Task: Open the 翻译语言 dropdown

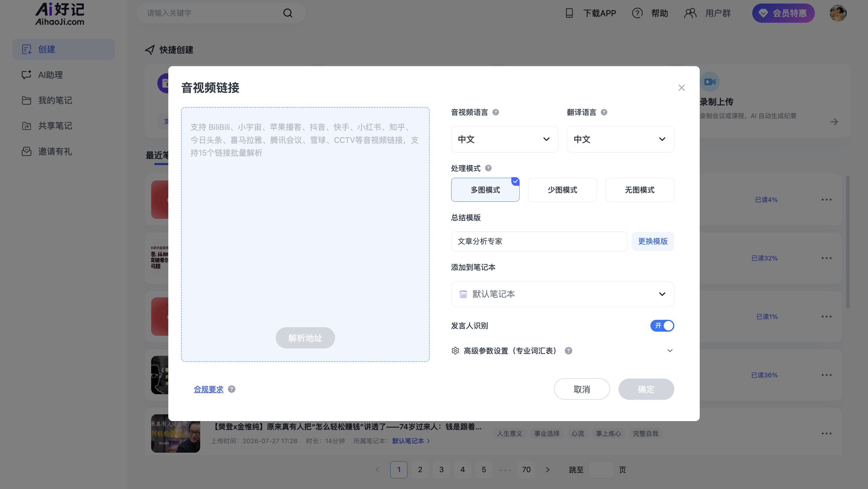Action: (x=620, y=139)
